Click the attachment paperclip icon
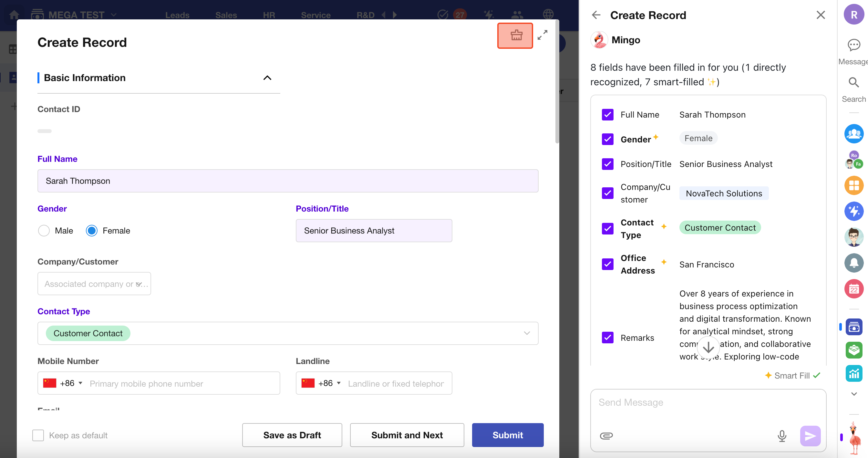 606,435
